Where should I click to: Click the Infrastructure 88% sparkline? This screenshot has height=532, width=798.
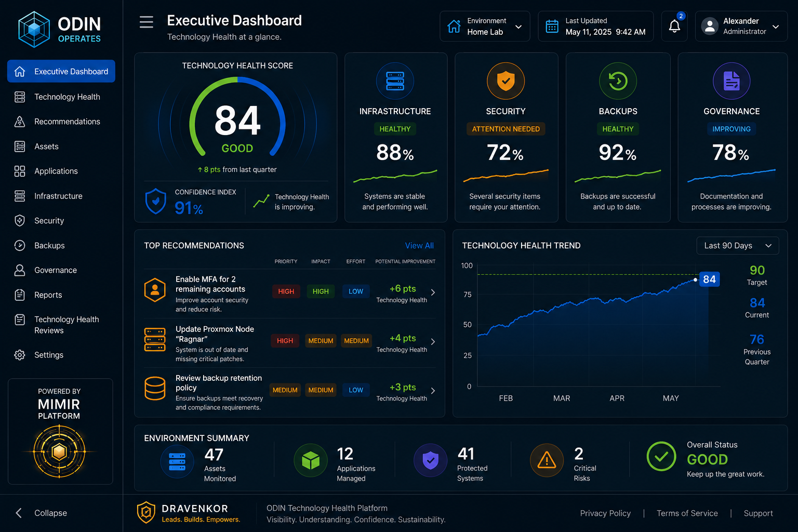395,176
